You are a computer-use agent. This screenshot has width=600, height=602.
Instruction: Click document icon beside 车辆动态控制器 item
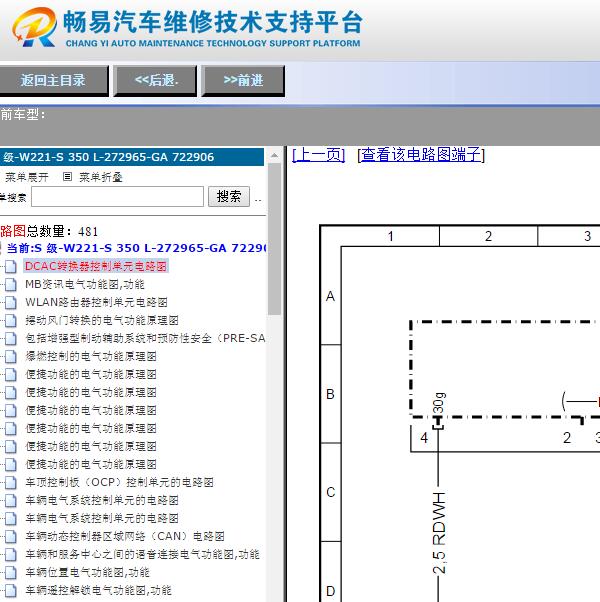coord(11,536)
